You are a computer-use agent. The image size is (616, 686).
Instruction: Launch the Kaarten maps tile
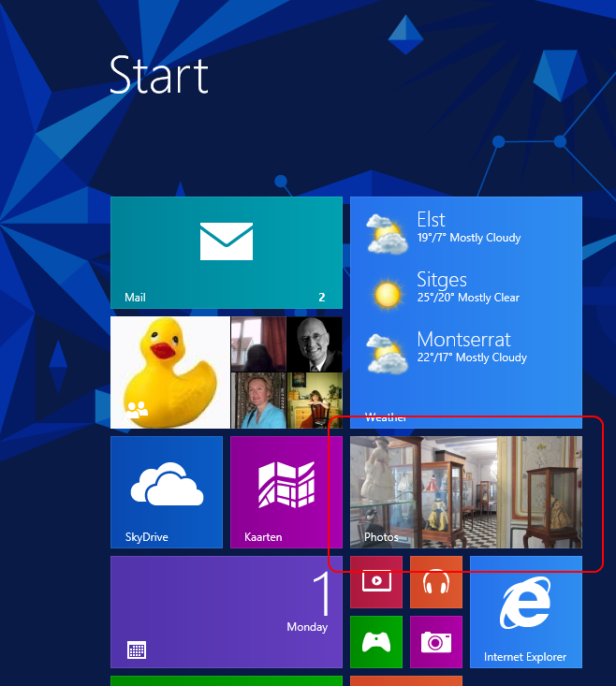click(286, 491)
